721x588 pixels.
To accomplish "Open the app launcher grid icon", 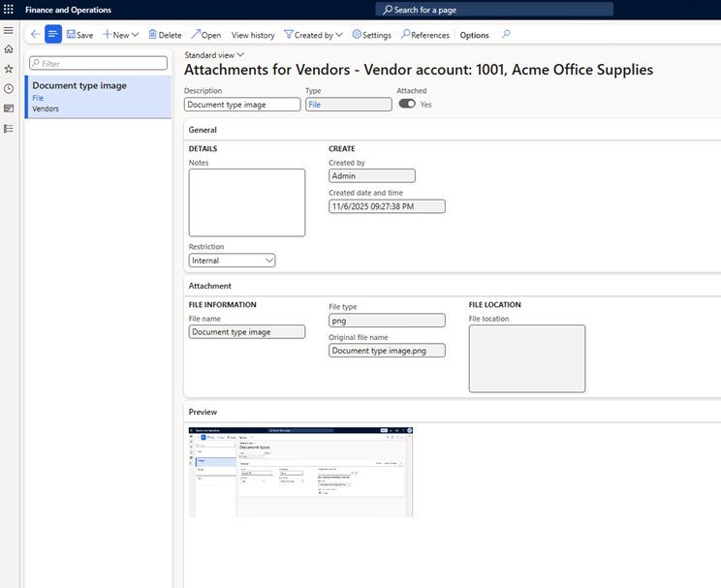I will click(x=9, y=9).
